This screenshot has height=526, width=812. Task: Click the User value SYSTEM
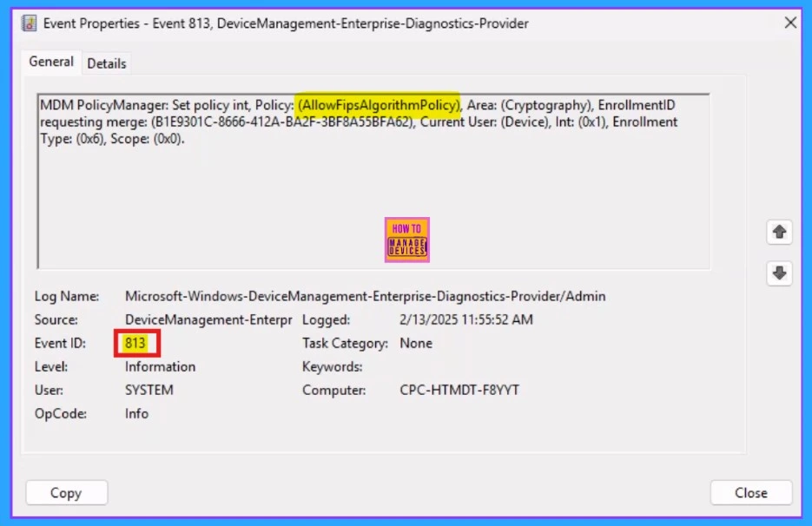point(149,390)
